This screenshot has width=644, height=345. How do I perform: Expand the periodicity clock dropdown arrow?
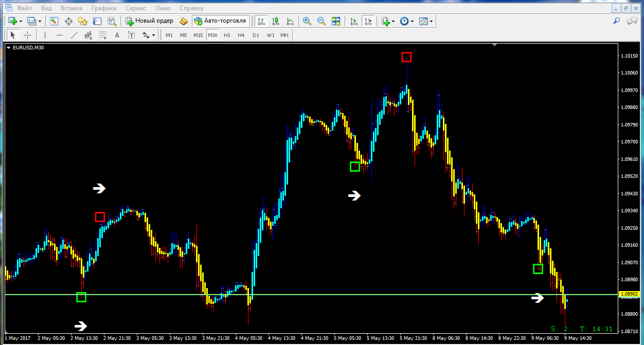point(413,21)
